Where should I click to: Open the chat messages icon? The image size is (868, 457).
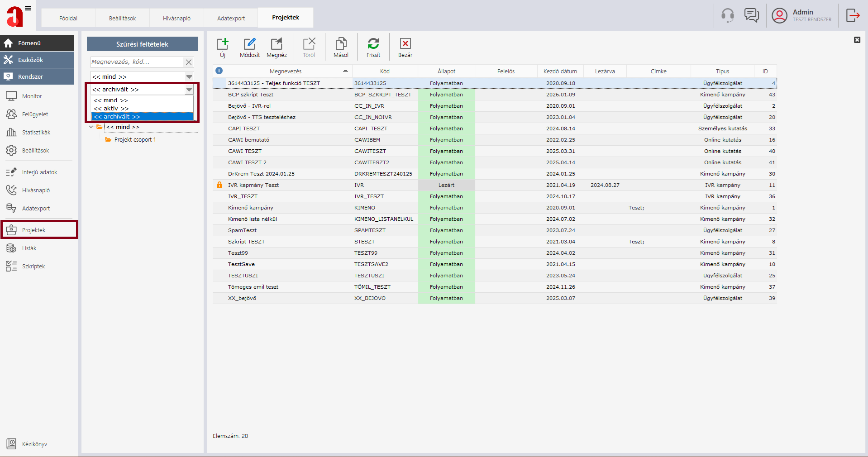[x=751, y=15]
